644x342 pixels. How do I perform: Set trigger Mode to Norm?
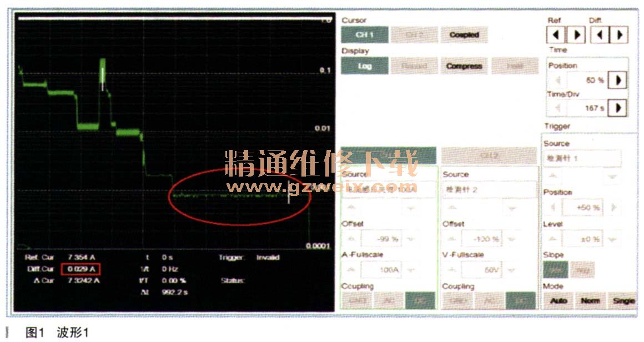tap(590, 300)
